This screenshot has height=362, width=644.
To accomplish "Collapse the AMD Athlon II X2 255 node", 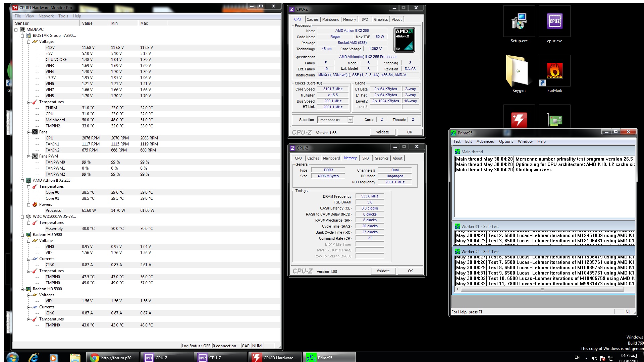I will coord(22,180).
